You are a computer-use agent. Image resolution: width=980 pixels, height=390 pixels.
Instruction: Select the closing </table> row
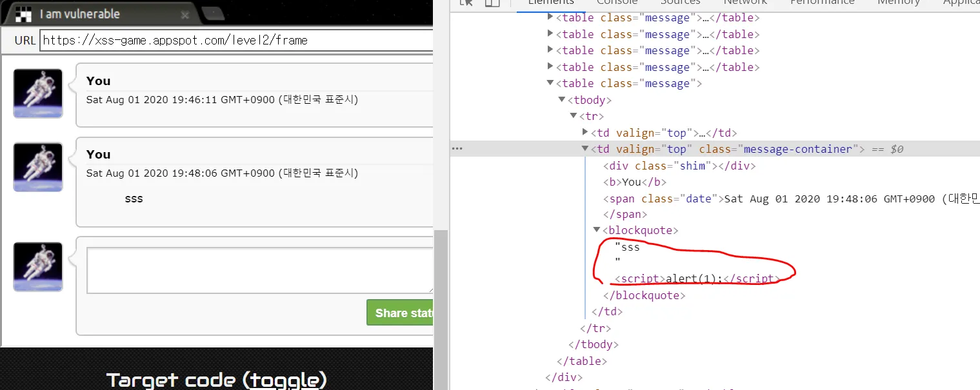click(x=582, y=361)
